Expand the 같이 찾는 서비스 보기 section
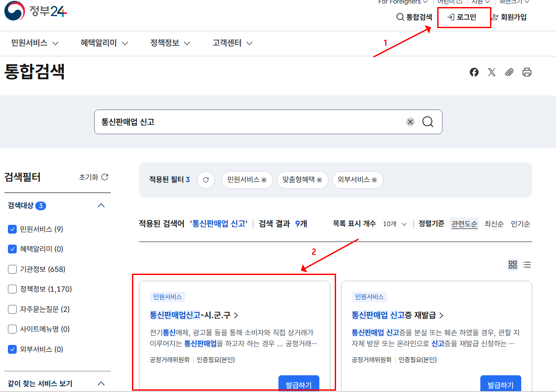The image size is (556, 392). click(x=101, y=383)
